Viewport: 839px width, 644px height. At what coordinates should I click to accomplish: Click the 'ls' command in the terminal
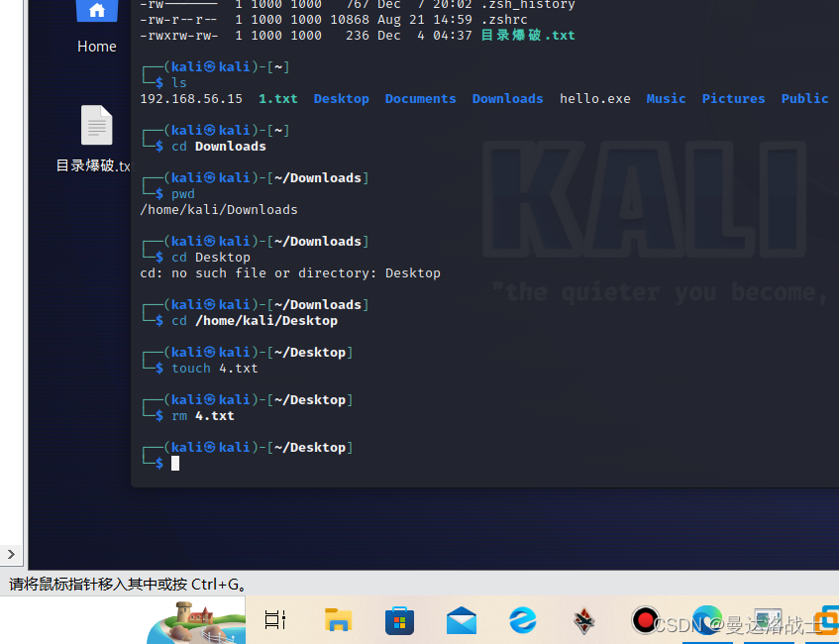[179, 83]
